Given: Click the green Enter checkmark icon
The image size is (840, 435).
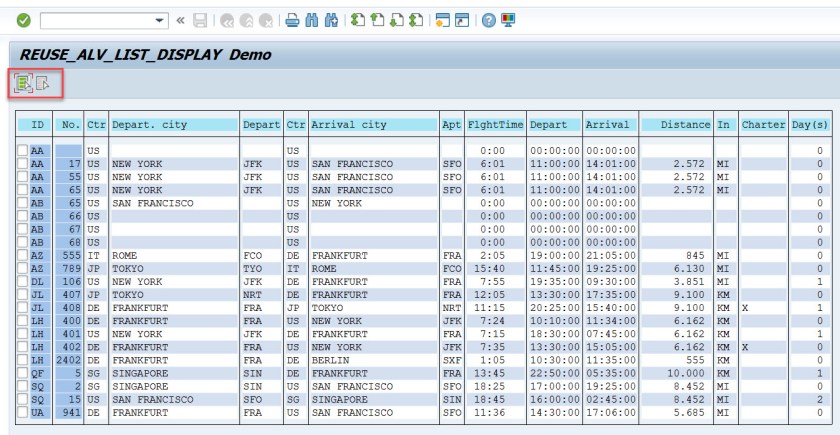Looking at the screenshot, I should click(x=22, y=19).
